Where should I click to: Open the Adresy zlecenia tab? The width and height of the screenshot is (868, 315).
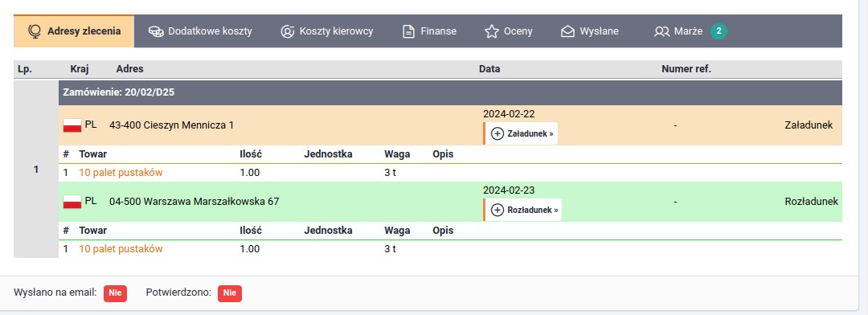pyautogui.click(x=74, y=31)
